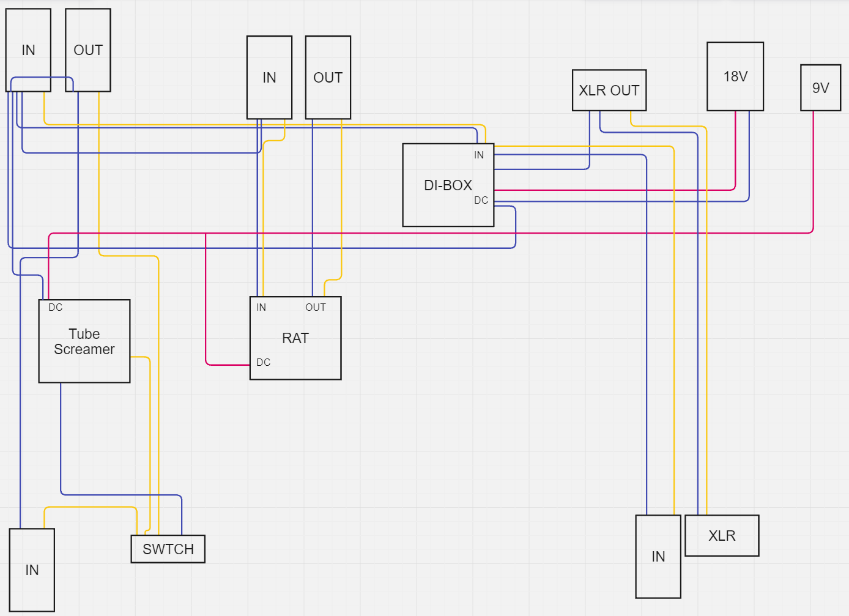
Task: Click the OUT jack box above the RAT
Action: click(x=328, y=77)
